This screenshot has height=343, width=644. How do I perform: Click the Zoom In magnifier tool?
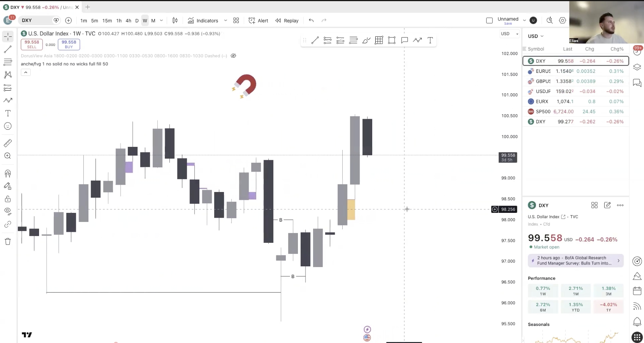[x=8, y=156]
